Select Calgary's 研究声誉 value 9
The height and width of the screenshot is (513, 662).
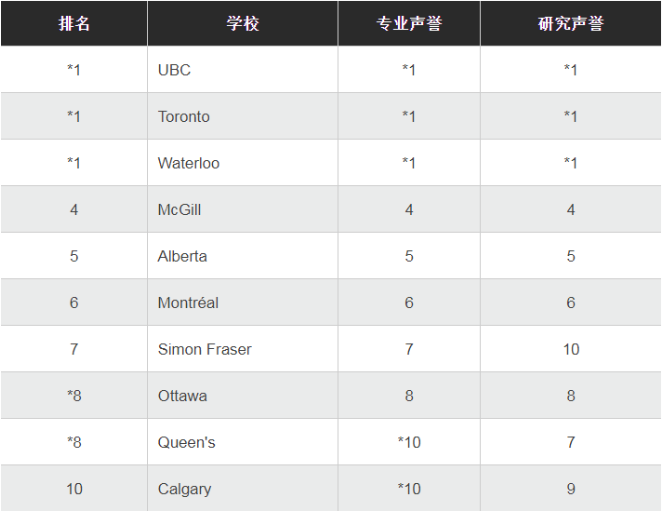[570, 489]
